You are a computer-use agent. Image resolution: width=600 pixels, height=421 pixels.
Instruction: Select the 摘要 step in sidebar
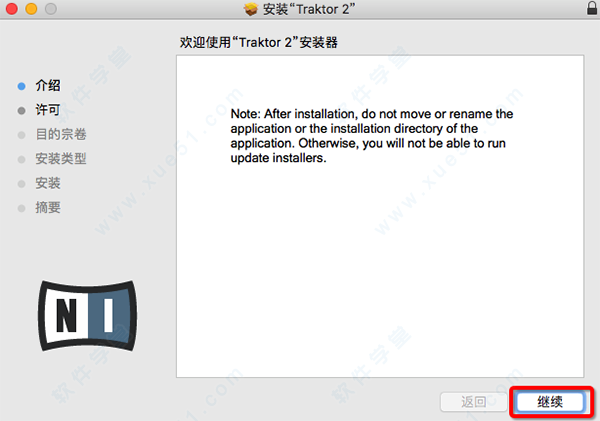click(48, 207)
